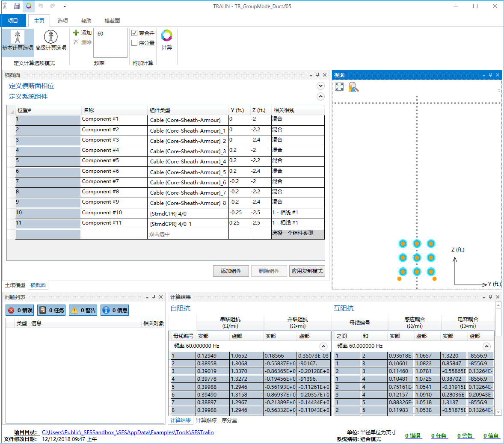Click Cable (Core-Sheath-Armour)_5 type cell

pyautogui.click(x=188, y=172)
